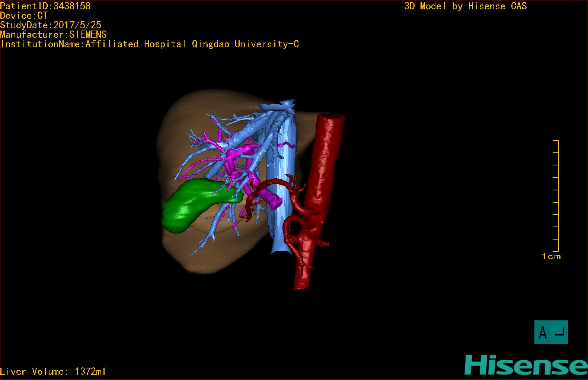This screenshot has width=588, height=380.
Task: Click the 1cm scale label
Action: click(x=551, y=256)
